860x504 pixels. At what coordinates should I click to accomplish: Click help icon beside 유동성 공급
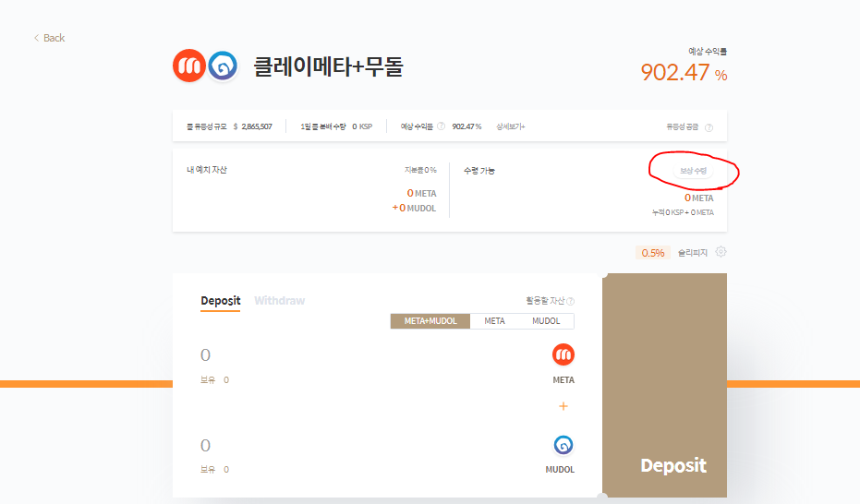click(709, 127)
